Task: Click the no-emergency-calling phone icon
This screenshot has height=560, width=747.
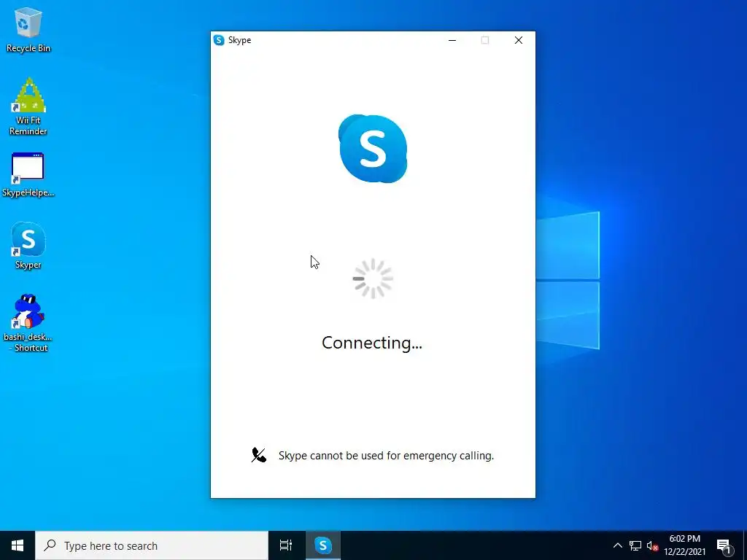Action: pos(259,455)
